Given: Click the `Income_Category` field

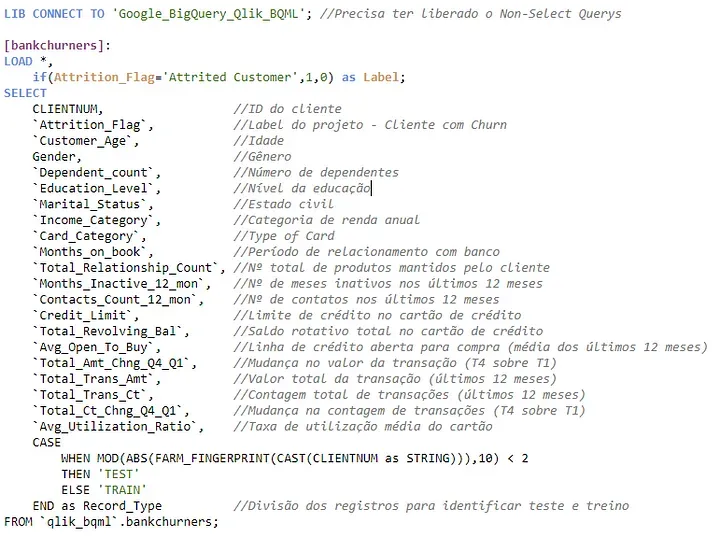Looking at the screenshot, I should (x=96, y=220).
